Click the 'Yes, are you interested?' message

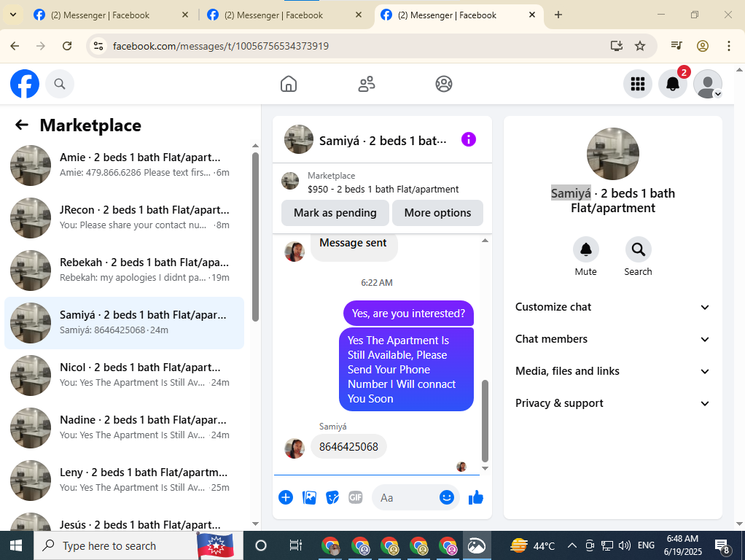coord(408,314)
